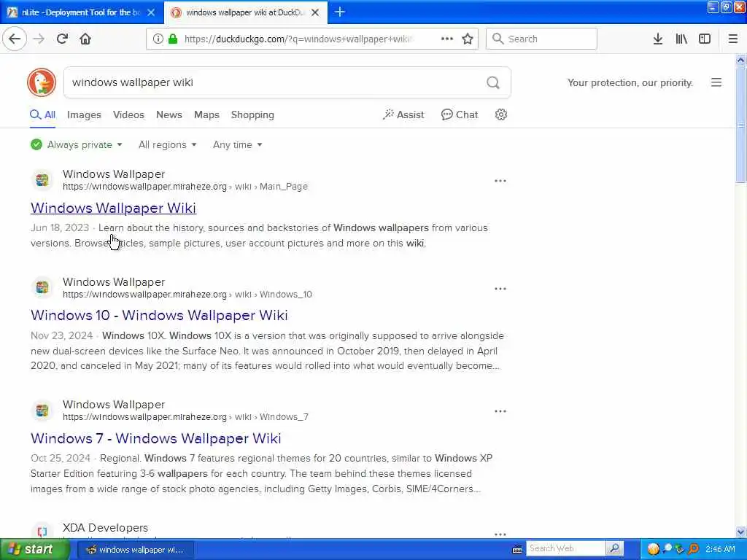Viewport: 747px width, 560px height.
Task: Click the XDA Developers result favicon
Action: click(42, 531)
